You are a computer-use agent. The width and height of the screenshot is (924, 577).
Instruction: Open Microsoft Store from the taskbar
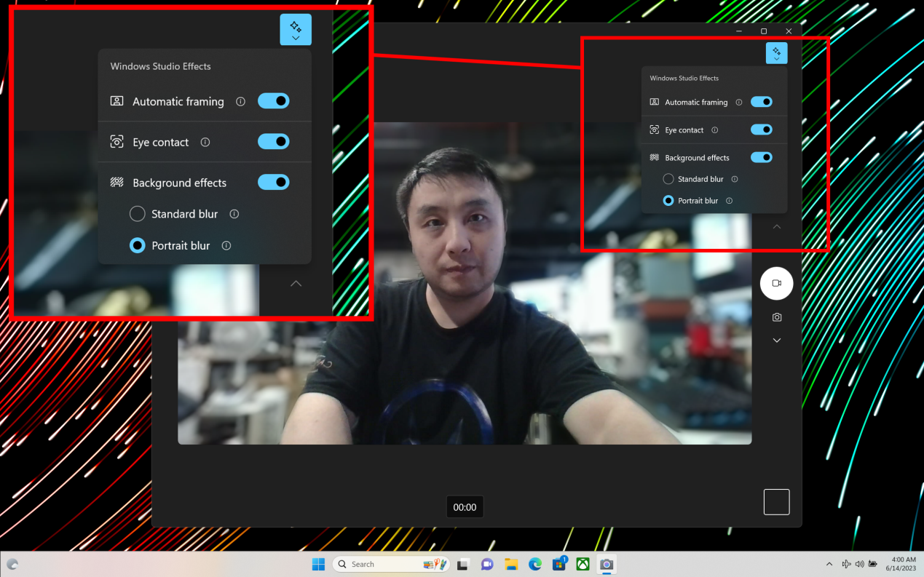point(559,564)
